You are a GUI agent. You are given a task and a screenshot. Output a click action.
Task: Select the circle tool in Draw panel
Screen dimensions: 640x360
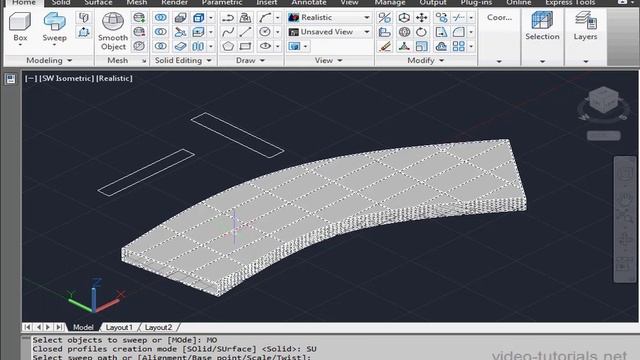[265, 32]
